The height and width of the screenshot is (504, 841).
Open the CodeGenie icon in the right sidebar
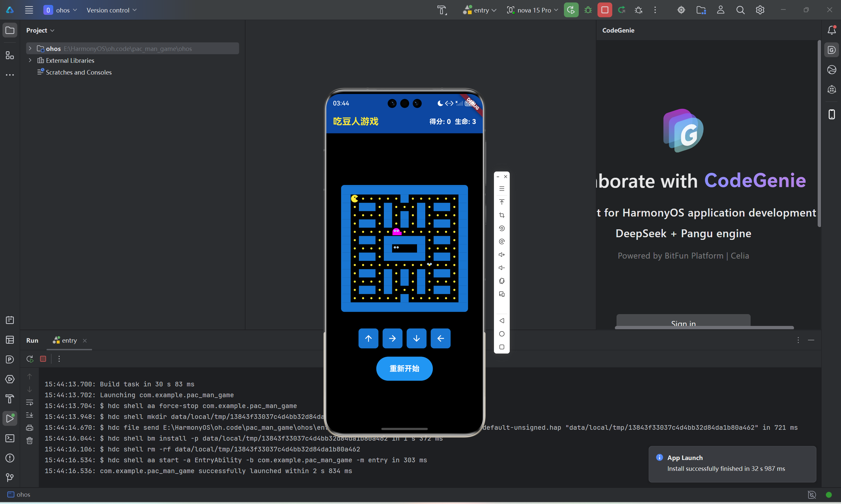[831, 50]
